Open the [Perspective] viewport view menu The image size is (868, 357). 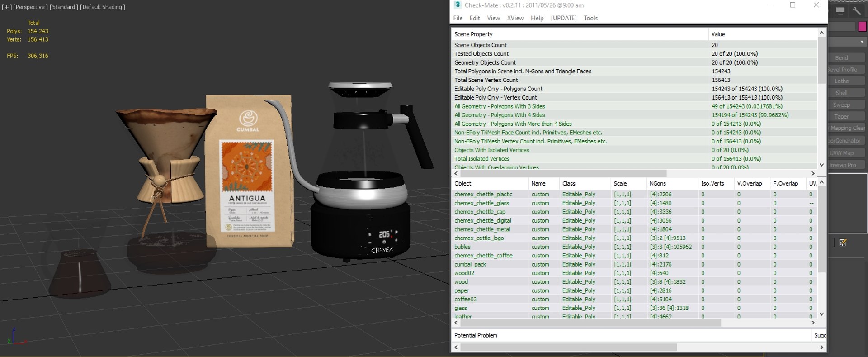30,7
